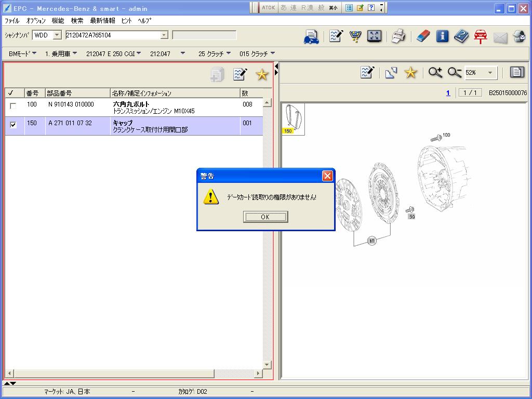Viewport: 532px width, 399px height.
Task: Open the オプション menu
Action: [x=36, y=21]
